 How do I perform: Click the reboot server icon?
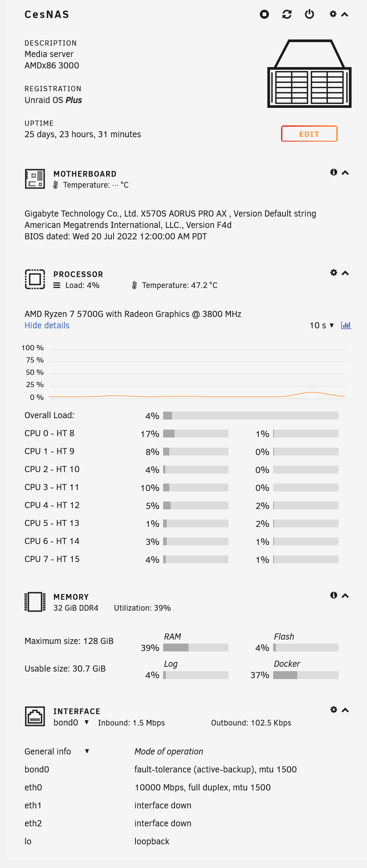click(x=287, y=14)
